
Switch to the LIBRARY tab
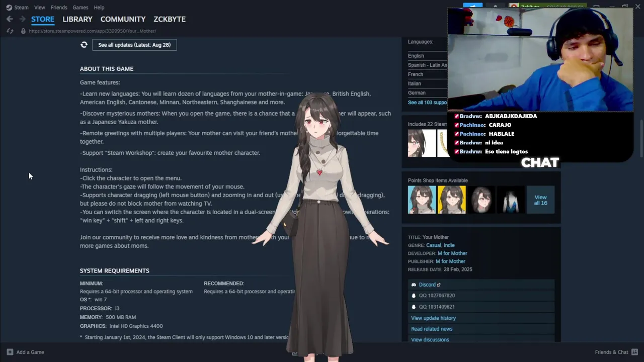pos(77,19)
